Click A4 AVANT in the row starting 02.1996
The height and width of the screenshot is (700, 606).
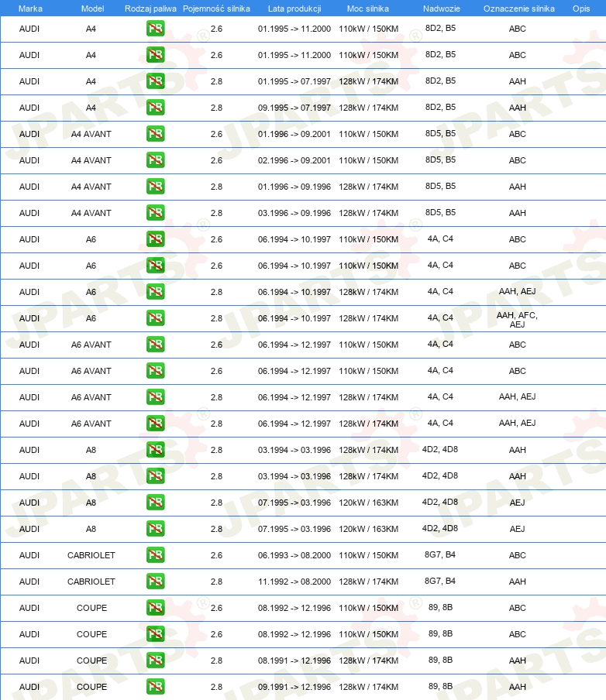point(91,160)
